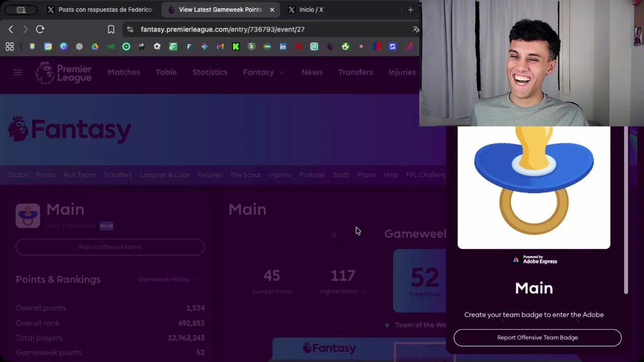Open the Prizes sub-tab
The width and height of the screenshot is (644, 362).
(366, 175)
